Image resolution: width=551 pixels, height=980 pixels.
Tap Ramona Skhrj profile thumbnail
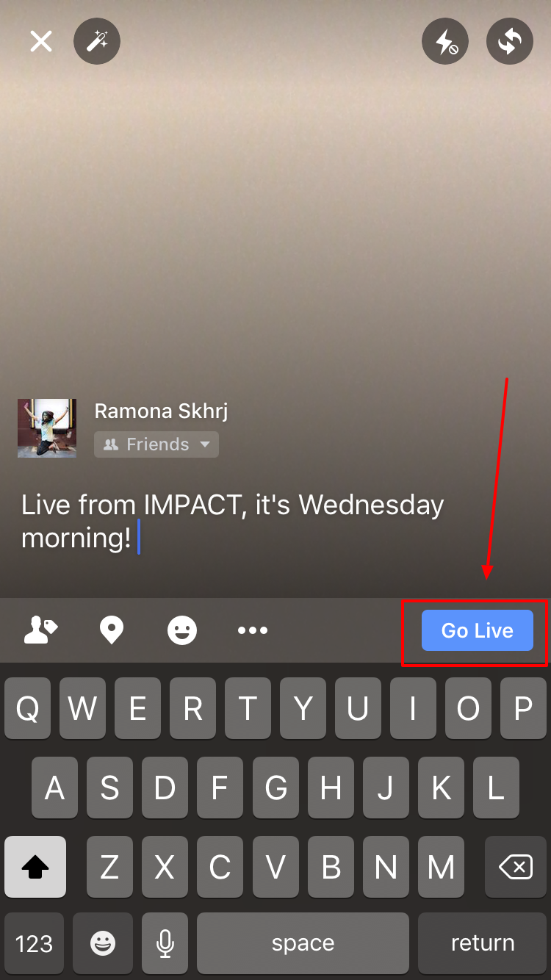pyautogui.click(x=47, y=428)
